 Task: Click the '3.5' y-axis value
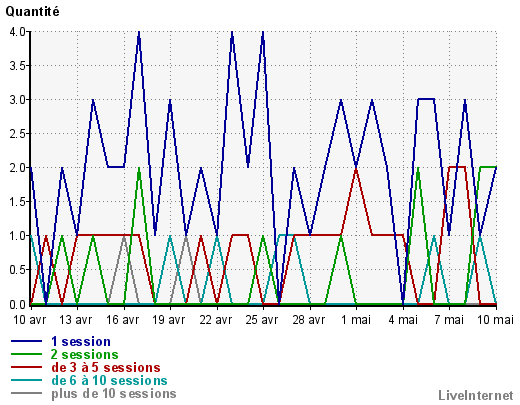click(18, 66)
